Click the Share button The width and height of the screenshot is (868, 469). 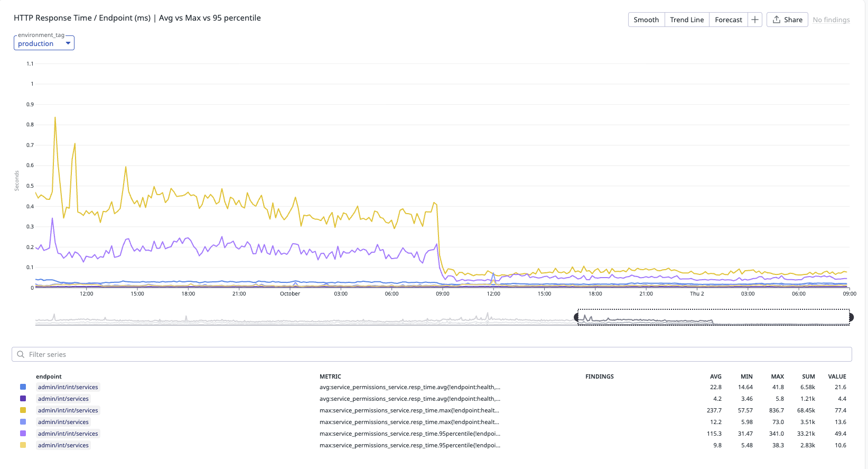[x=787, y=20]
